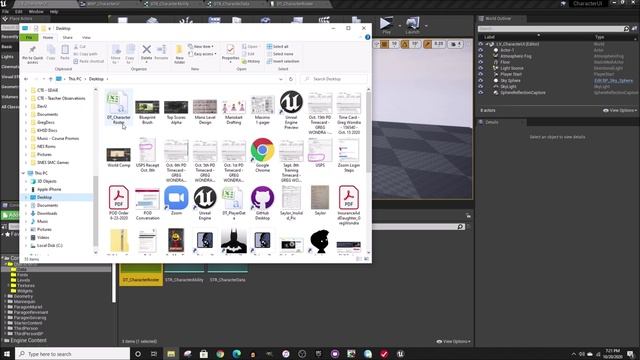Click the Paste icon in Explorer ribbon

64,53
